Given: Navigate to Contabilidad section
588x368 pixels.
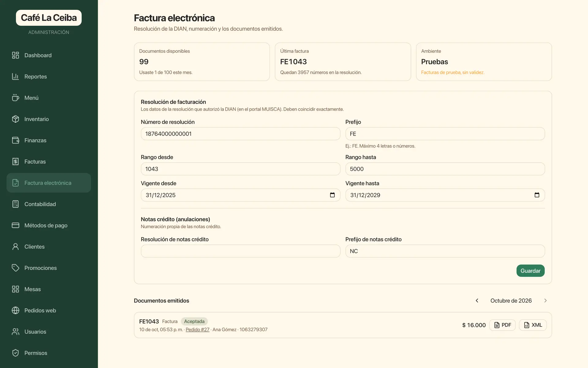Looking at the screenshot, I should (49, 204).
